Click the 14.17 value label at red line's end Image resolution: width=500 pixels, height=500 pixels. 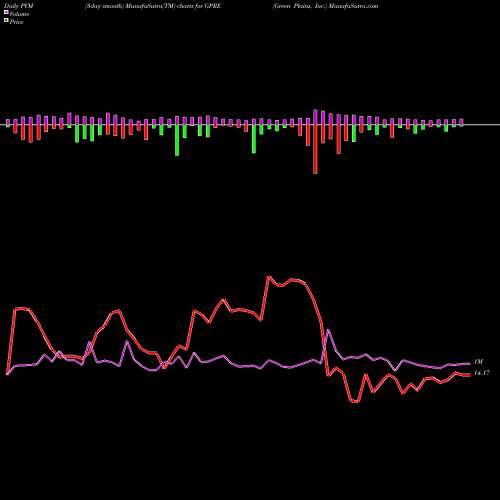click(482, 373)
